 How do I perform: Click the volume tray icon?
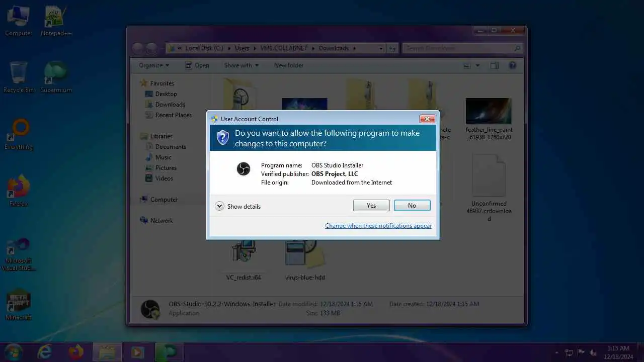[x=593, y=352]
